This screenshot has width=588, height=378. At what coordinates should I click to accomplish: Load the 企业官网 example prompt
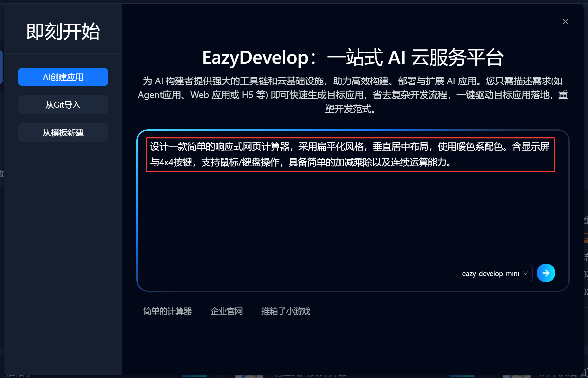click(x=227, y=311)
